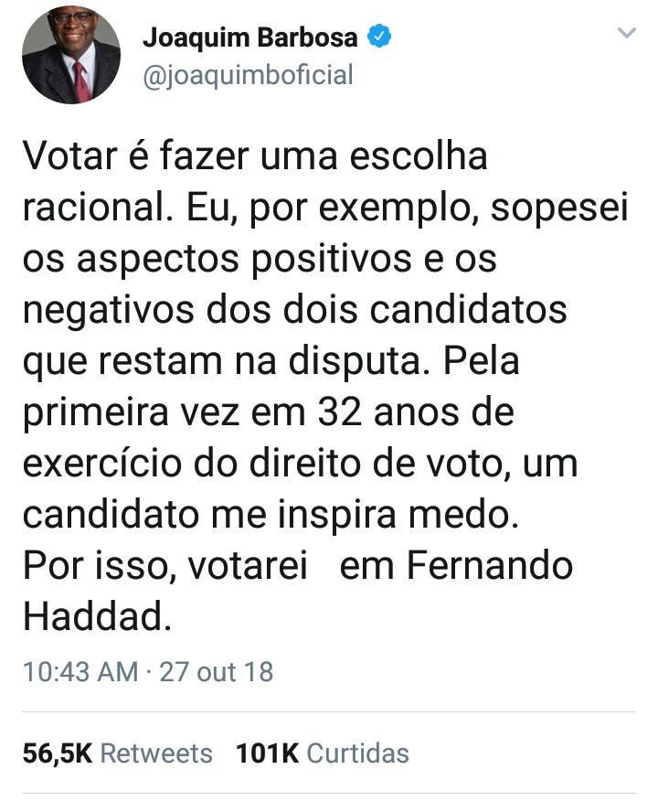This screenshot has height=812, width=658.
Task: Click the blue verified badge icon
Action: pyautogui.click(x=379, y=37)
